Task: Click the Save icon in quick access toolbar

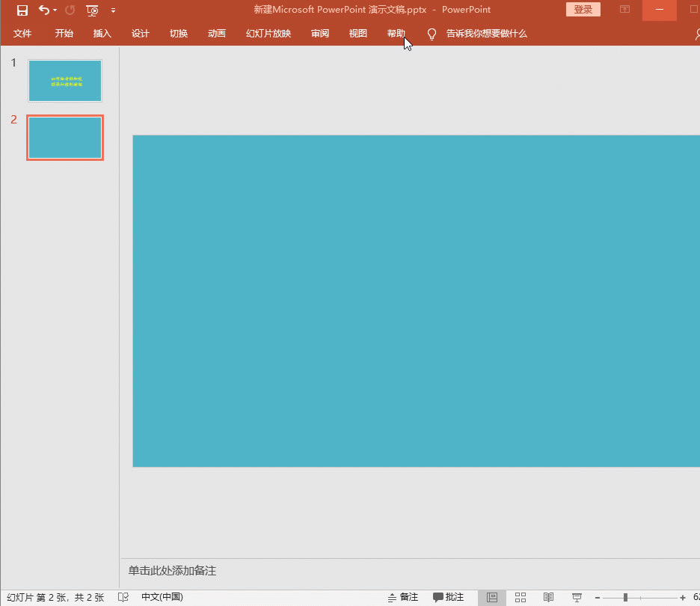Action: click(x=22, y=10)
